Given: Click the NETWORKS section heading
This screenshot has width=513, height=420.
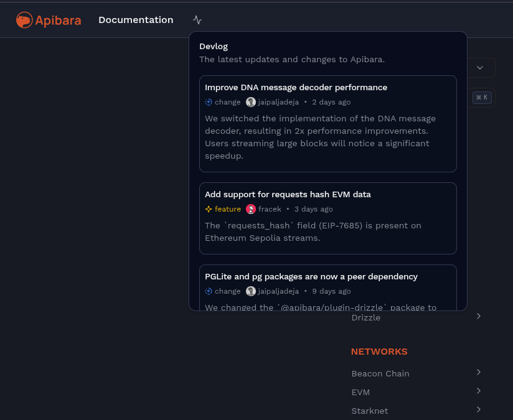Looking at the screenshot, I should tap(379, 352).
